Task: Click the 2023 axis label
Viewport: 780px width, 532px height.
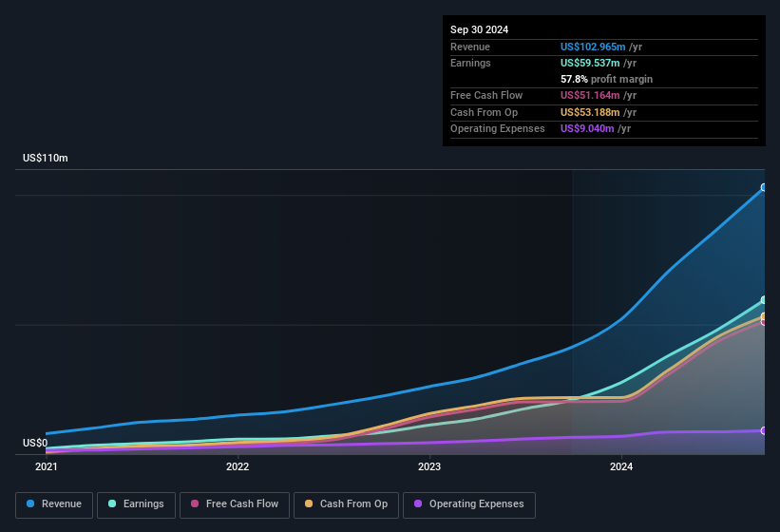Action: [x=429, y=466]
